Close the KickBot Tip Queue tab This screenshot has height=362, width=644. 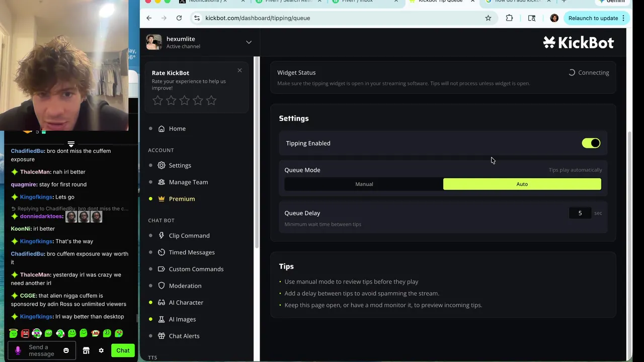click(472, 2)
